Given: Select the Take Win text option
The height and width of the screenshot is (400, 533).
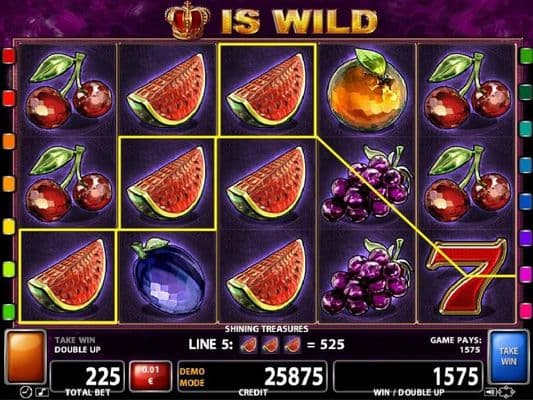Looking at the screenshot, I should 75,340.
